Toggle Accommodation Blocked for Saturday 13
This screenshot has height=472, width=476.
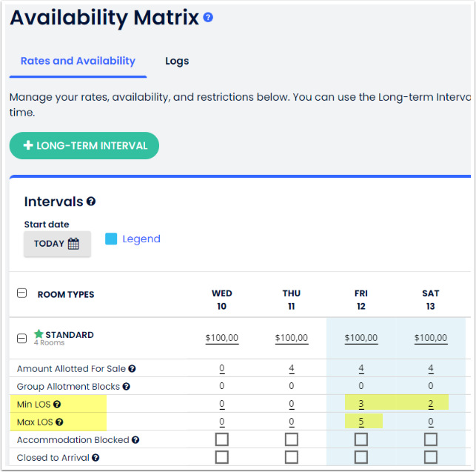430,439
